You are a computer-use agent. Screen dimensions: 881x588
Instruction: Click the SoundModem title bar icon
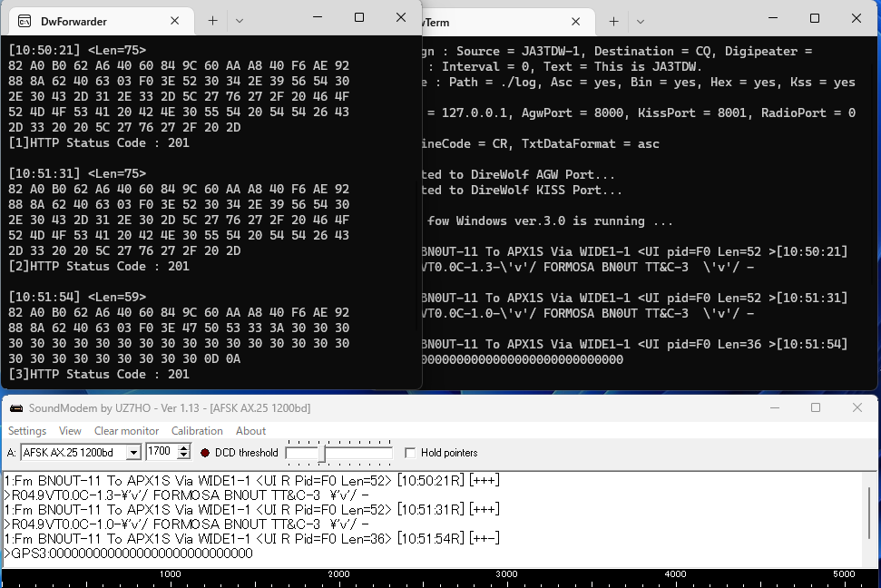pos(16,408)
